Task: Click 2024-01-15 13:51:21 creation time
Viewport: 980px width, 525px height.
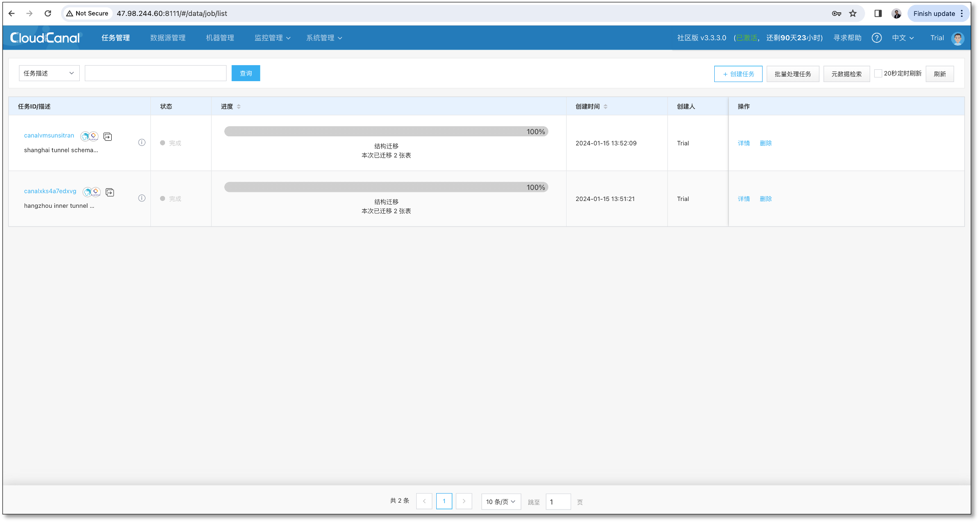Action: click(x=605, y=199)
